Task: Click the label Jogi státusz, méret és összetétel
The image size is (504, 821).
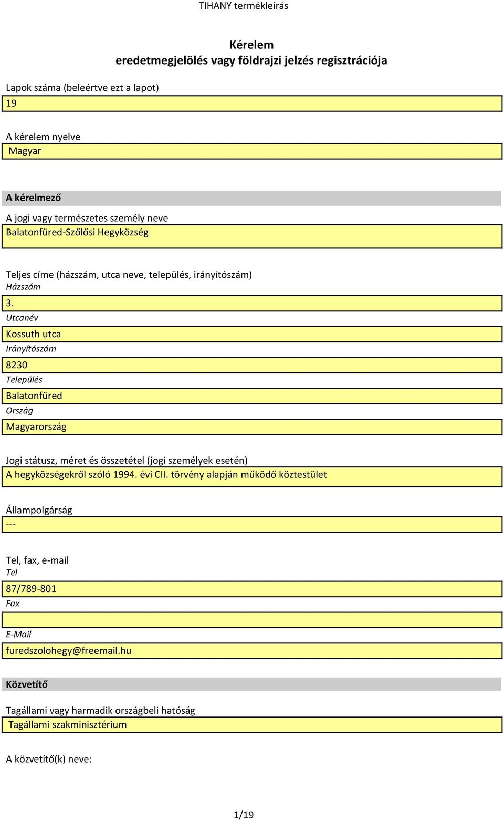Action: (x=127, y=461)
